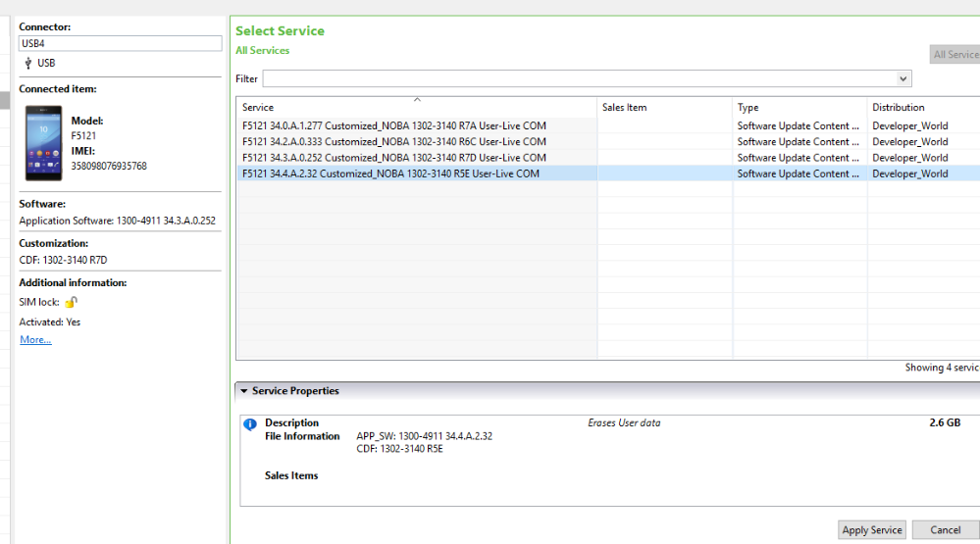Viewport: 980px width, 544px height.
Task: Click the Showing 4 services status text
Action: (x=942, y=368)
